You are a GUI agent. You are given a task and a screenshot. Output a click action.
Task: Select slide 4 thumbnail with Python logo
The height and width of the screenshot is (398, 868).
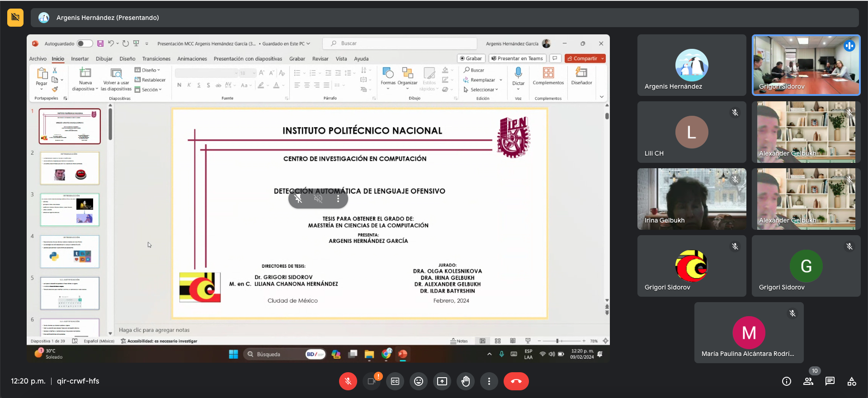coord(70,251)
